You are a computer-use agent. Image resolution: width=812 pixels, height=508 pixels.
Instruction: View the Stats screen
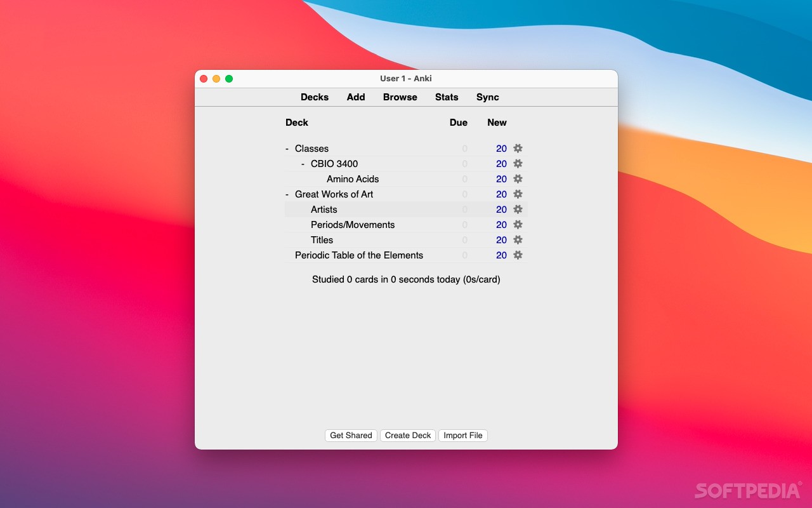click(x=447, y=97)
